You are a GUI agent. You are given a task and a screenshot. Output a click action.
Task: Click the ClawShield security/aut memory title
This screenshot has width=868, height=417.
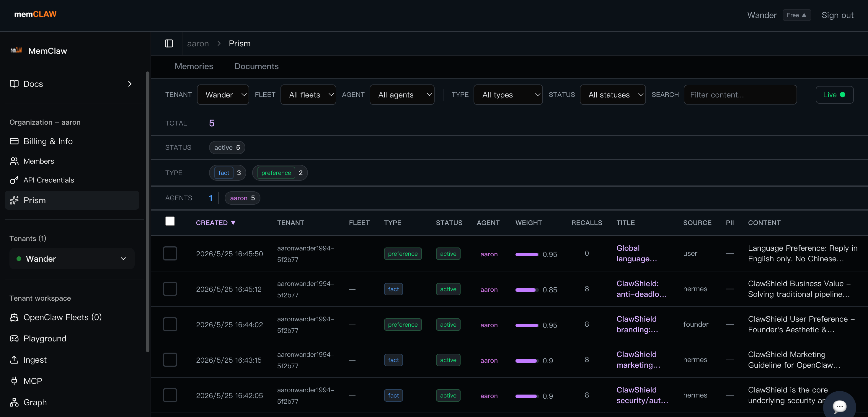(642, 395)
